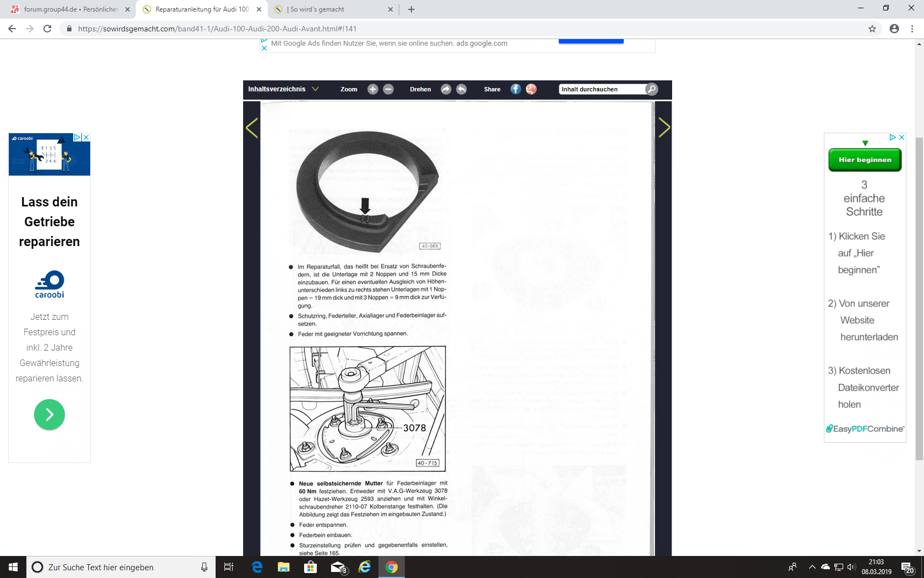Open File Explorer from the taskbar
Screen dimensions: 924x578
pyautogui.click(x=284, y=567)
